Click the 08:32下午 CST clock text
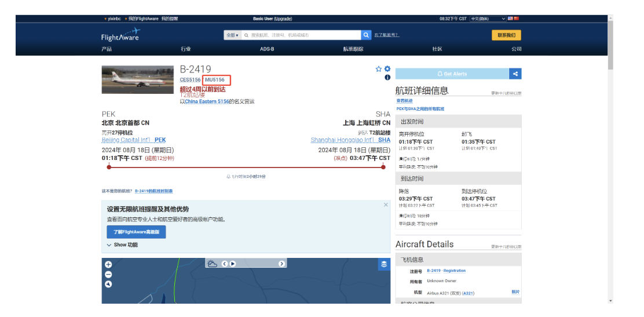 click(453, 19)
